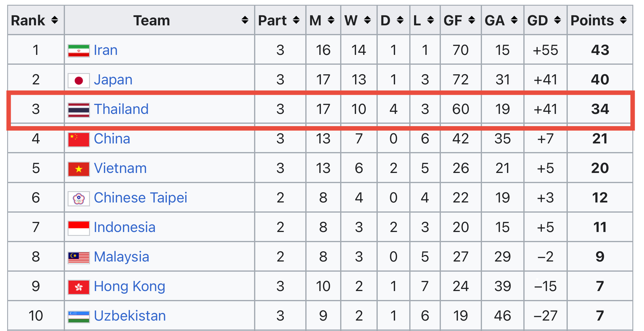
Task: Click the Iran flag icon
Action: 79,50
